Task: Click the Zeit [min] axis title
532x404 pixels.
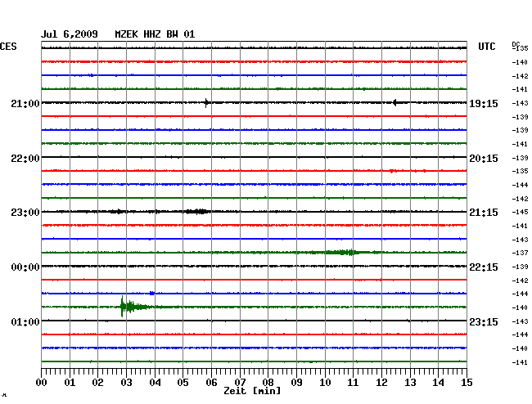Action: (252, 392)
